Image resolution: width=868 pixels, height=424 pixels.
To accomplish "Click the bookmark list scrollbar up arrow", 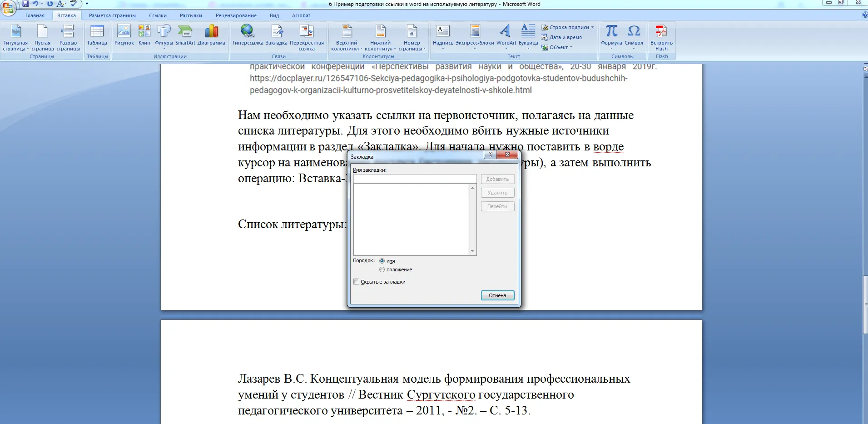I will [x=472, y=188].
